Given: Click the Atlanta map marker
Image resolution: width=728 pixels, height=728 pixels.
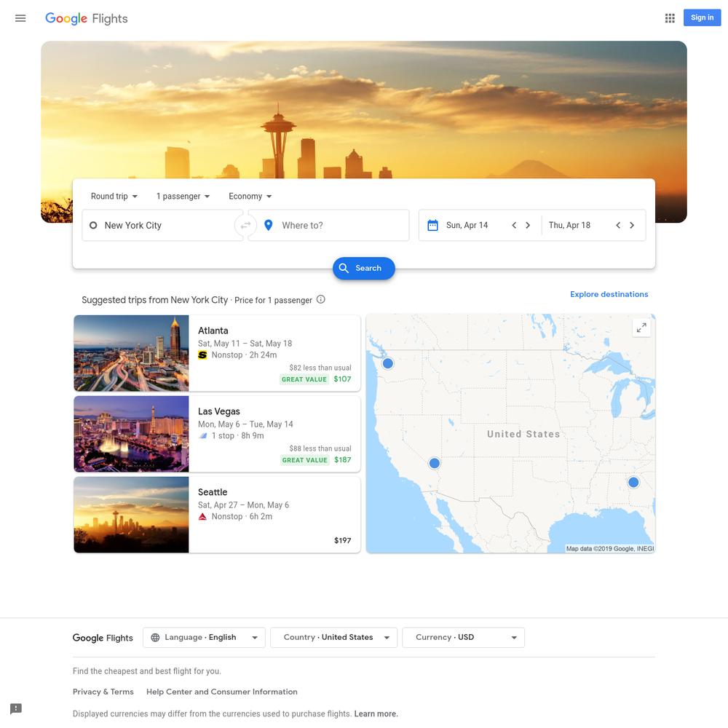Looking at the screenshot, I should coord(633,483).
